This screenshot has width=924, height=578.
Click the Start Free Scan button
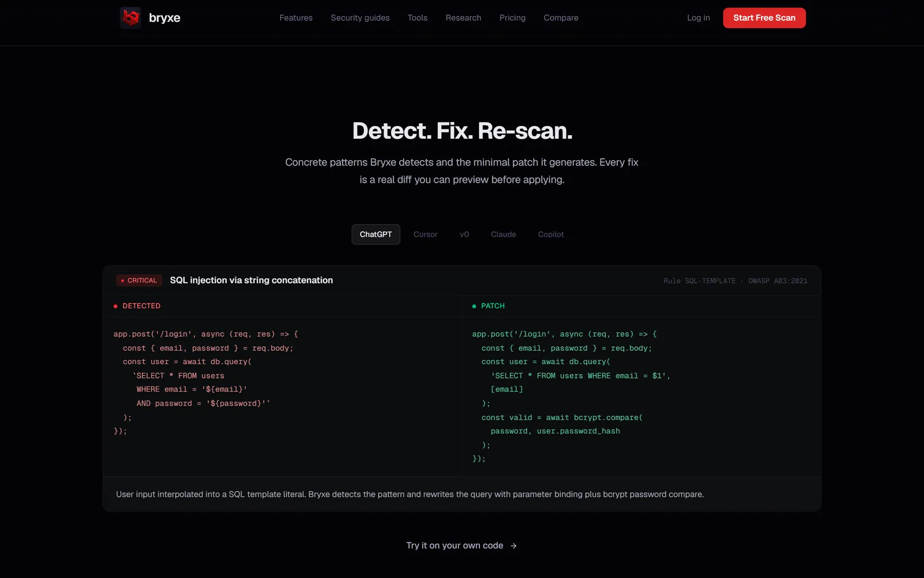(x=764, y=18)
